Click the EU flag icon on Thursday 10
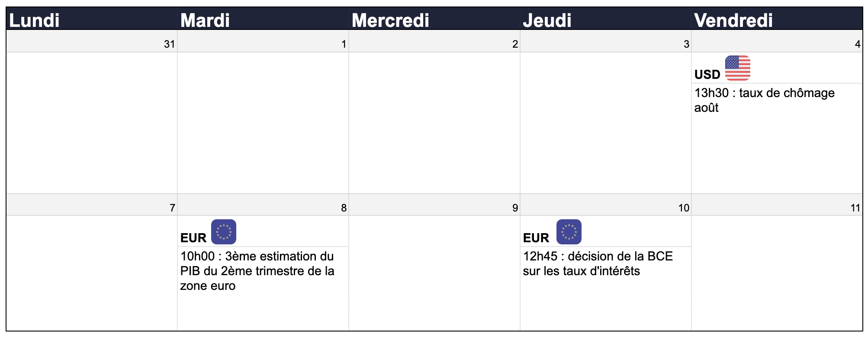 point(569,232)
